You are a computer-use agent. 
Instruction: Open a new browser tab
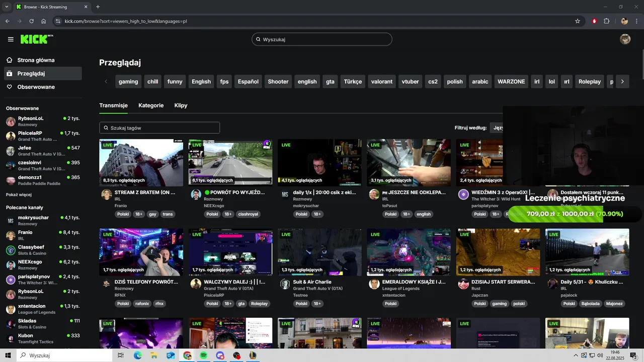98,7
